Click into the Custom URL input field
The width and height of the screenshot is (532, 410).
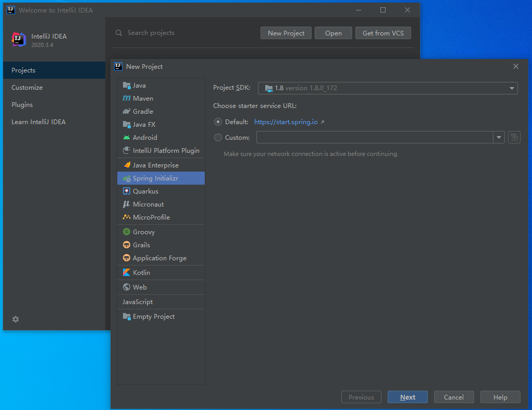point(375,137)
